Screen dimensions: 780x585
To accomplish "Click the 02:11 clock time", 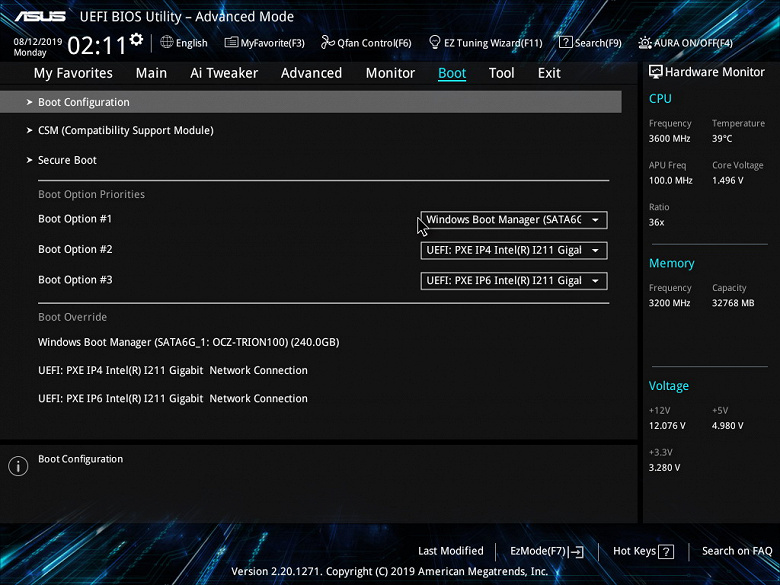I will (97, 45).
